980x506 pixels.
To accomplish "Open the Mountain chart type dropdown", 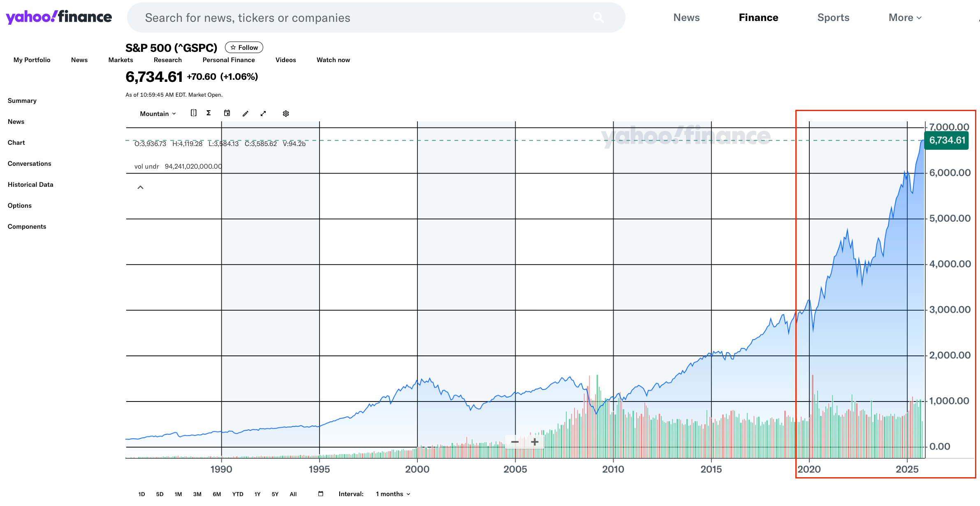I will pos(158,114).
